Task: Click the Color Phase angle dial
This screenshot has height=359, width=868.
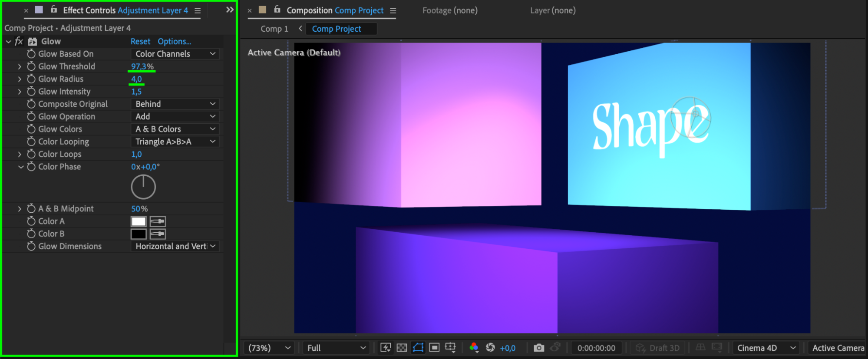Action: point(143,187)
